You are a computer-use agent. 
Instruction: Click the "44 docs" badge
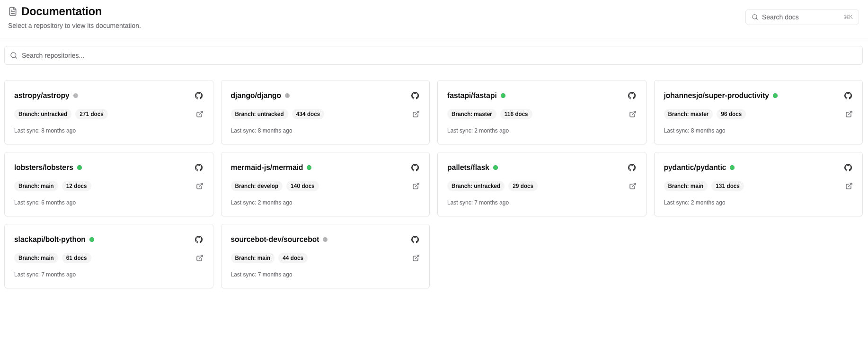[x=293, y=258]
